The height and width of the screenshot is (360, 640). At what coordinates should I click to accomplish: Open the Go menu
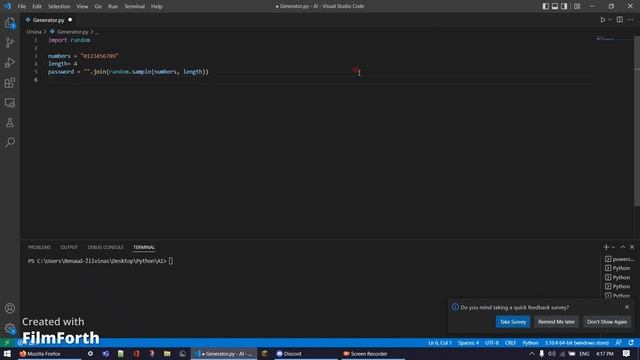point(98,6)
